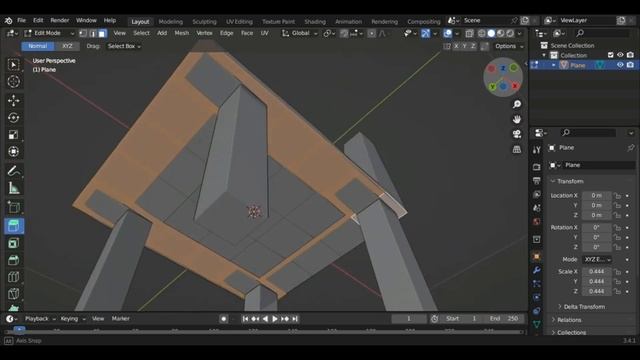This screenshot has height=360, width=640.
Task: Disable Plane in renders camera icon
Action: click(x=631, y=65)
